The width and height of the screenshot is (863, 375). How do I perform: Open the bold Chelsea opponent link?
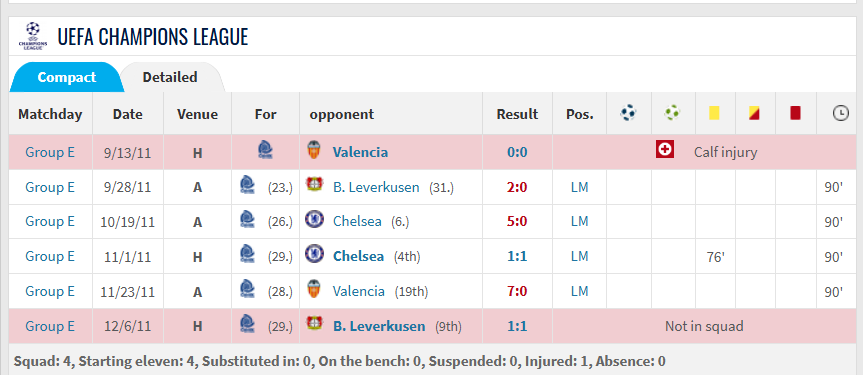coord(358,257)
